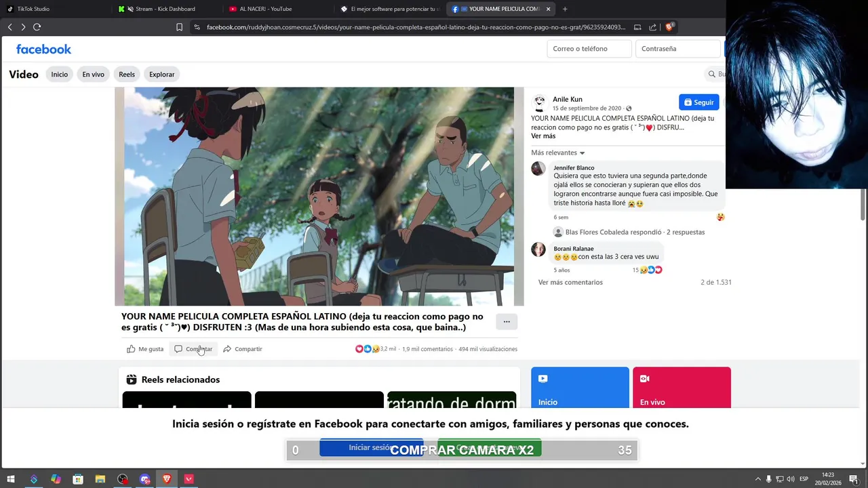Click the Compartir share arrow button
The width and height of the screenshot is (868, 488).
[x=242, y=349]
